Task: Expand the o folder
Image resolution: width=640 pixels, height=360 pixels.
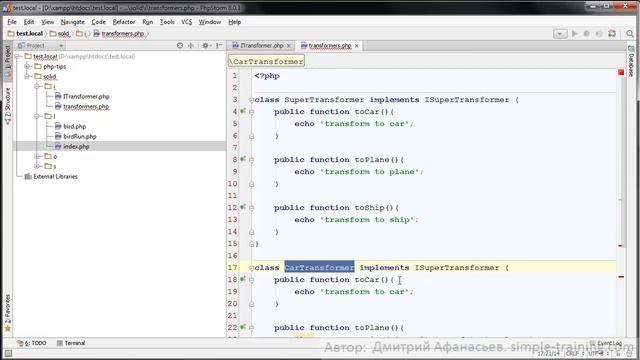Action: coord(37,156)
